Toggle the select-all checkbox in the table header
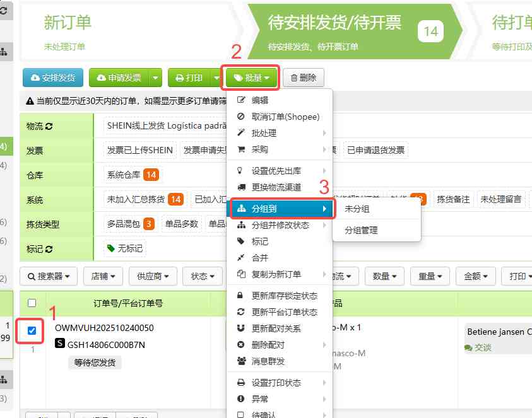 click(x=32, y=304)
